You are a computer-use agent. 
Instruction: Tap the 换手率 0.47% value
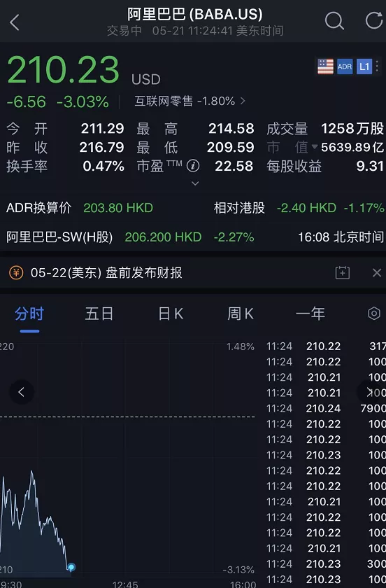tap(103, 166)
